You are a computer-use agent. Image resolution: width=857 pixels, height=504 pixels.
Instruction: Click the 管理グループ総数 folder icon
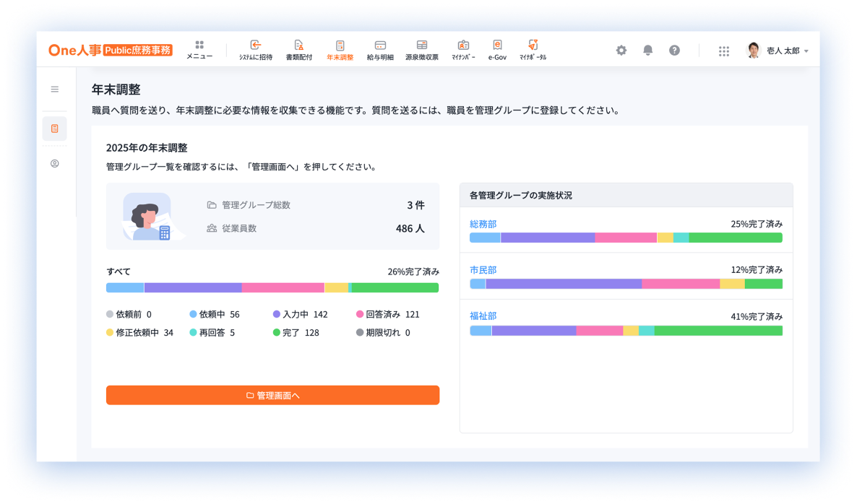pos(212,205)
